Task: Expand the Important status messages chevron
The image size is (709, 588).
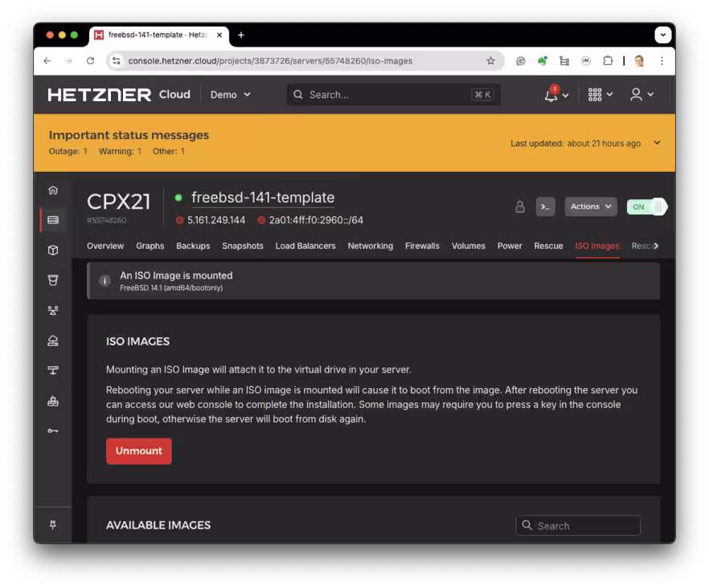Action: [x=657, y=143]
